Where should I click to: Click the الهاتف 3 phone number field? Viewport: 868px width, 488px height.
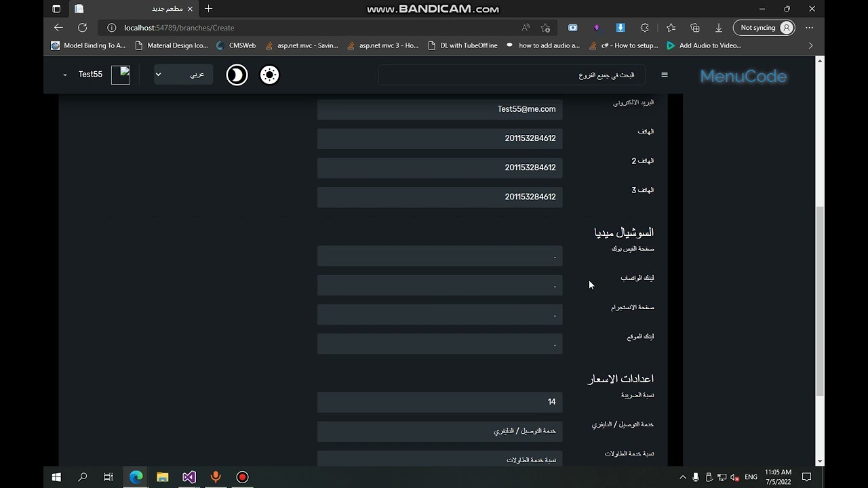pos(439,197)
